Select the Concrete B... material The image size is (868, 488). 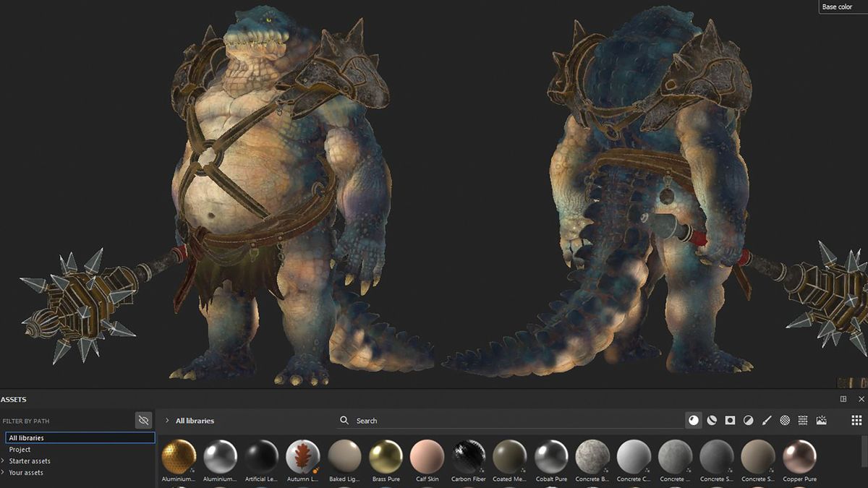tap(592, 461)
